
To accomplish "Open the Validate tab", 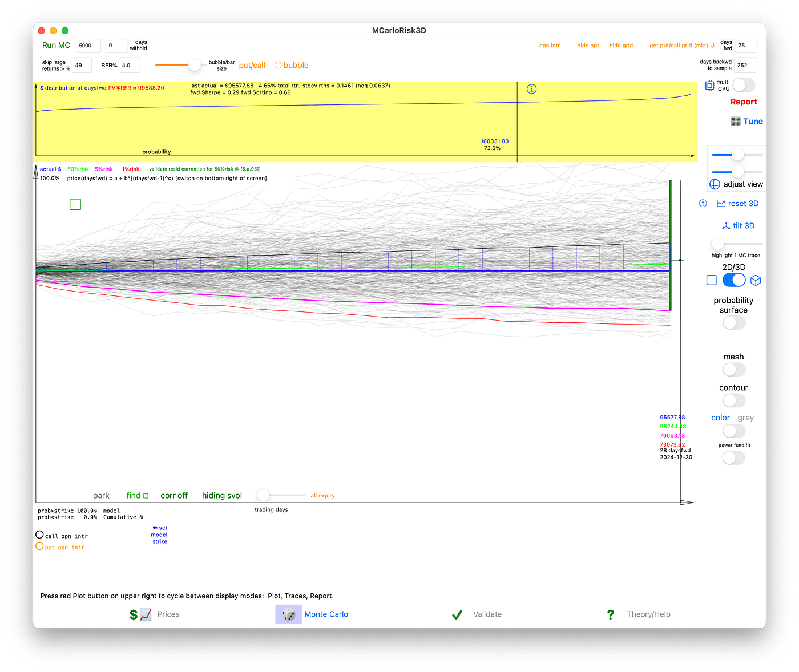I will 487,614.
